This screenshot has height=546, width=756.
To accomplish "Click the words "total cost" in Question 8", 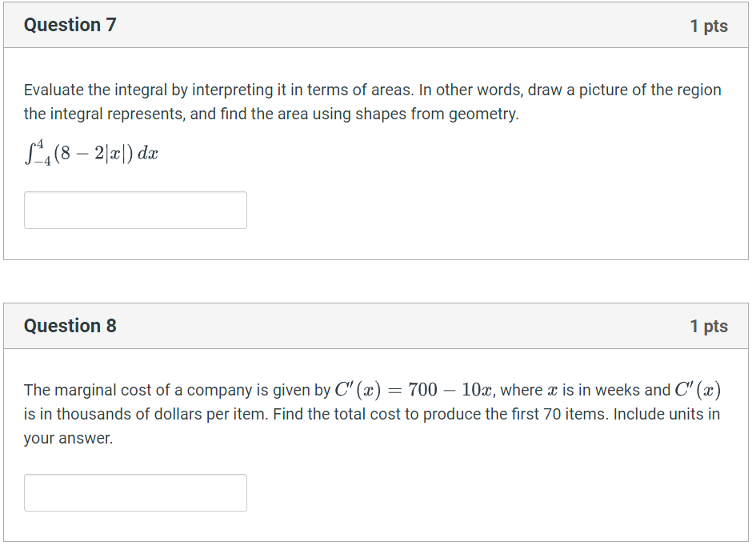I will coord(370,414).
